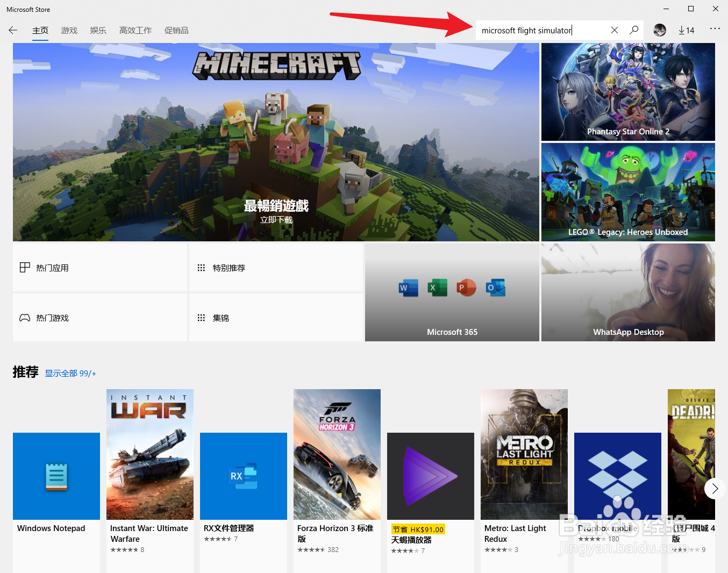The width and height of the screenshot is (728, 573).
Task: Switch to the 促销品 tab
Action: (x=176, y=31)
